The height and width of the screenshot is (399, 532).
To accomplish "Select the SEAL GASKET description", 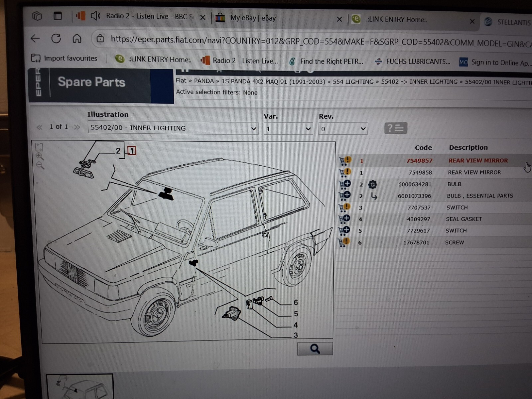I will (464, 219).
